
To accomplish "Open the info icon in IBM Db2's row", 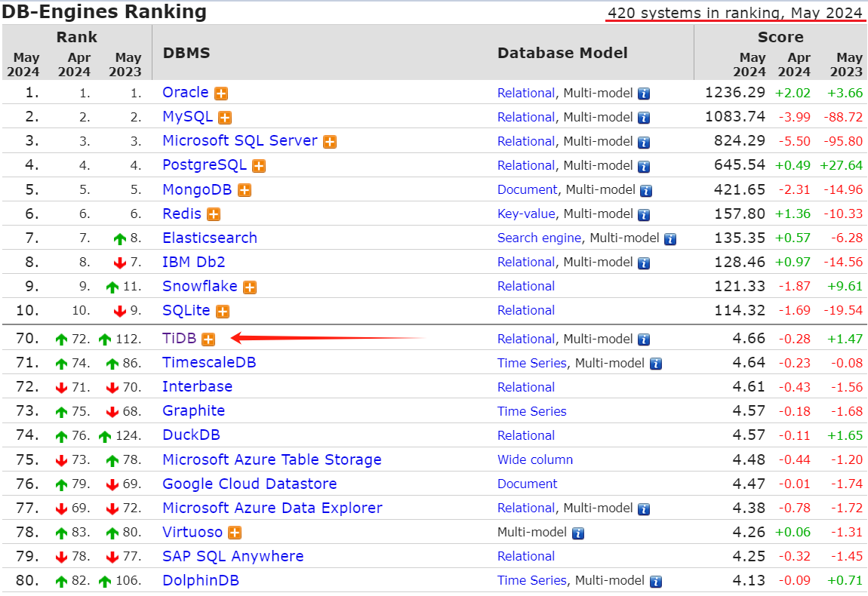I will [643, 263].
